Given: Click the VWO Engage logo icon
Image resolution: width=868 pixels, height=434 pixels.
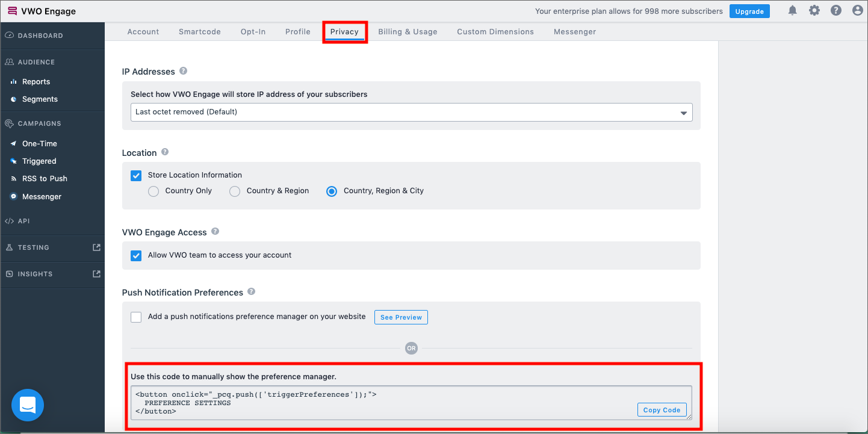Looking at the screenshot, I should pyautogui.click(x=12, y=11).
